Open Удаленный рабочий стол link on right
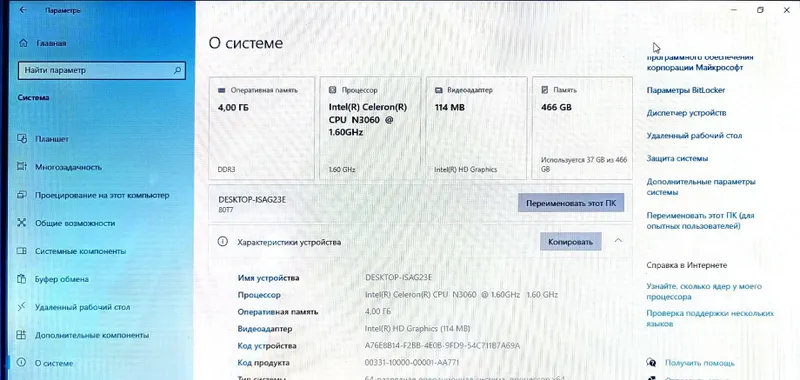The height and width of the screenshot is (380, 800). click(694, 136)
